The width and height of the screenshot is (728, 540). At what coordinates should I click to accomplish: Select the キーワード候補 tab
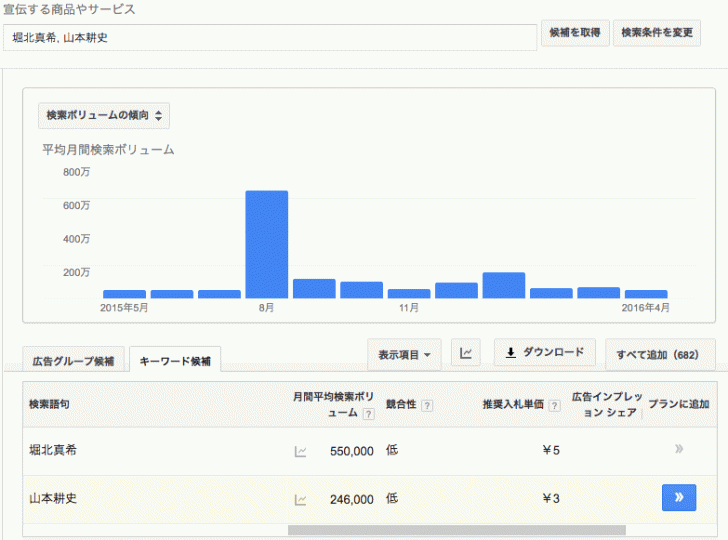tap(175, 360)
